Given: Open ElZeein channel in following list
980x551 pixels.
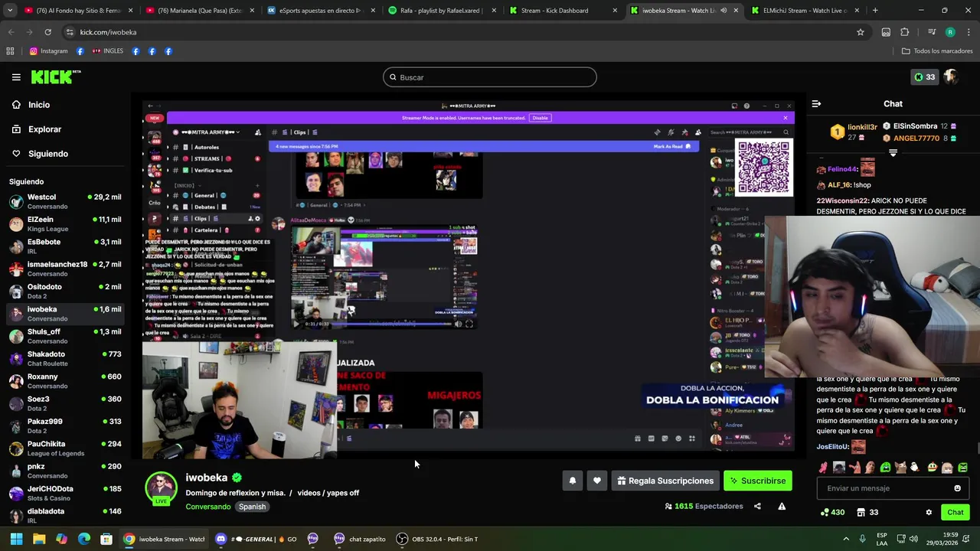Looking at the screenshot, I should pyautogui.click(x=65, y=223).
